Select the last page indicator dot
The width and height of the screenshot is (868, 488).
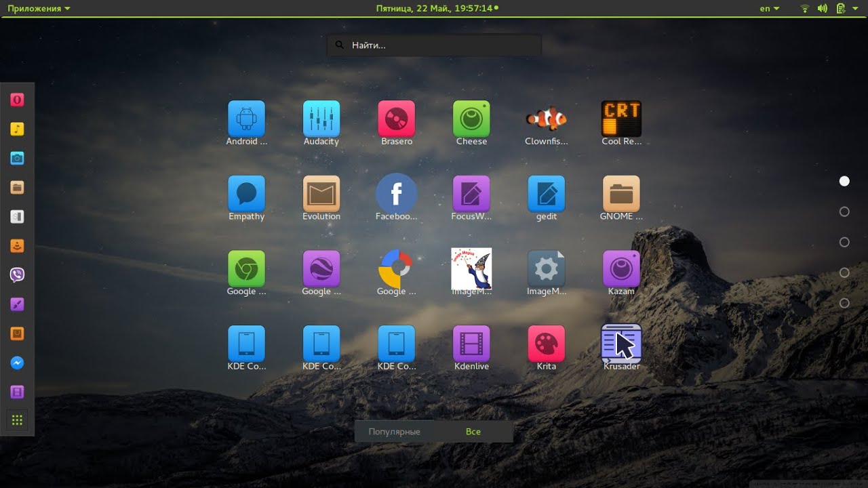click(x=844, y=303)
